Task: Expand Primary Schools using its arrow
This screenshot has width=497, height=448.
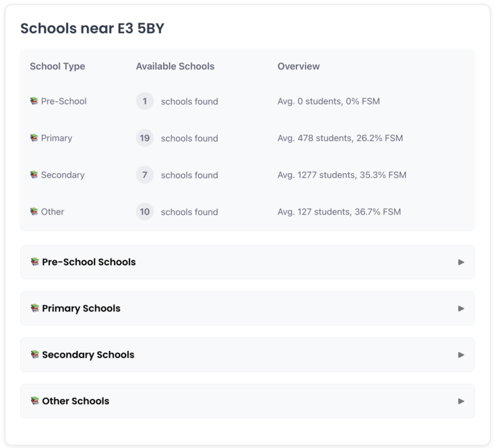Action: coord(461,308)
